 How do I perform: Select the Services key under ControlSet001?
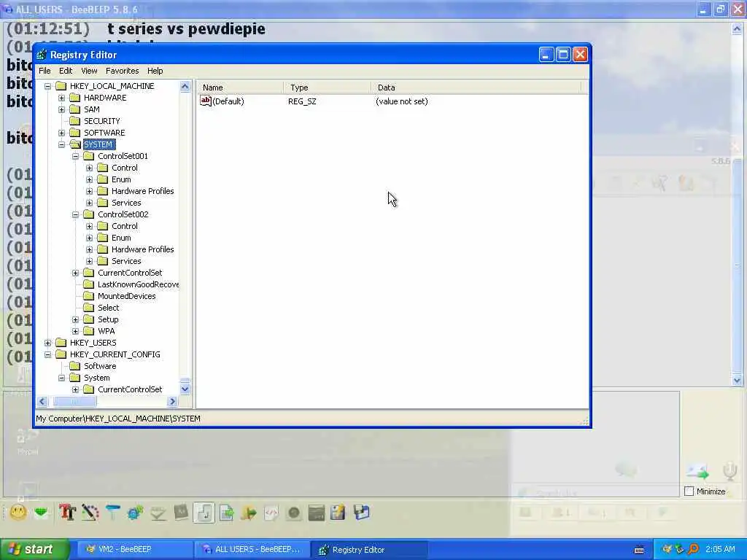pos(126,203)
